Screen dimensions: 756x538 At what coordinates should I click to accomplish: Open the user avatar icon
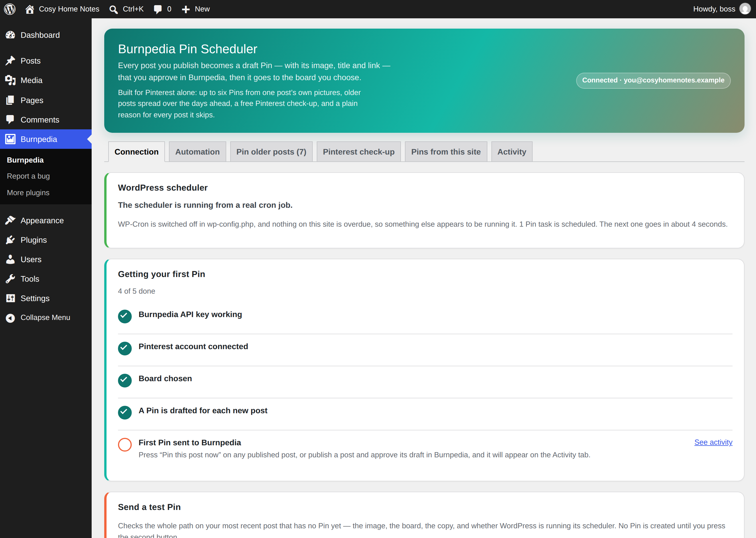coord(745,9)
